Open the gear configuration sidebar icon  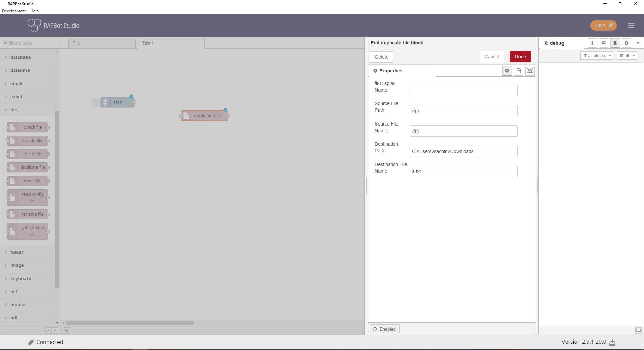click(x=626, y=43)
